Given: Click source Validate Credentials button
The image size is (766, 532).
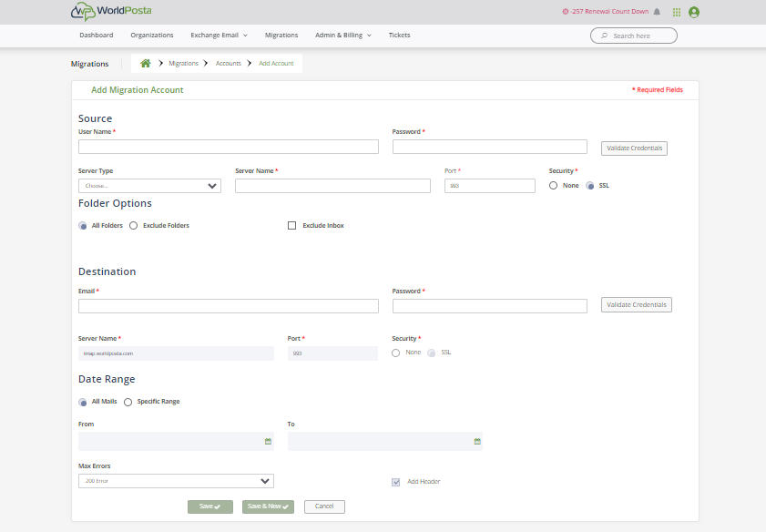Looking at the screenshot, I should pyautogui.click(x=634, y=148).
